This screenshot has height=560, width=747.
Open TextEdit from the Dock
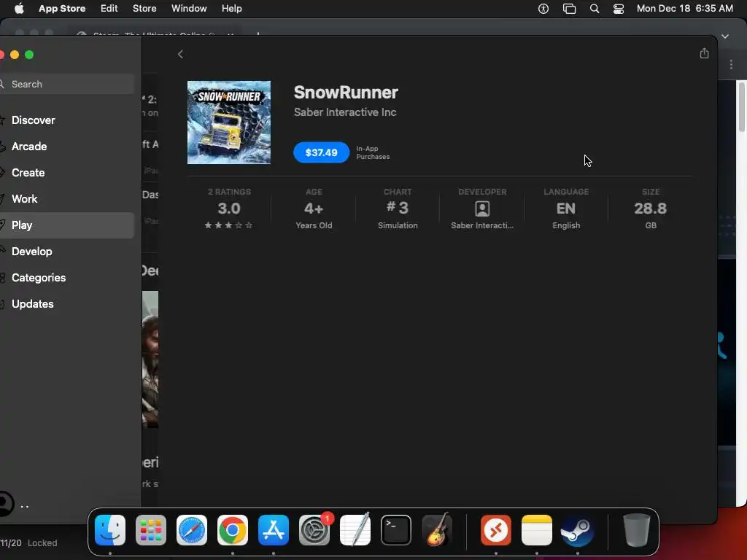click(355, 530)
